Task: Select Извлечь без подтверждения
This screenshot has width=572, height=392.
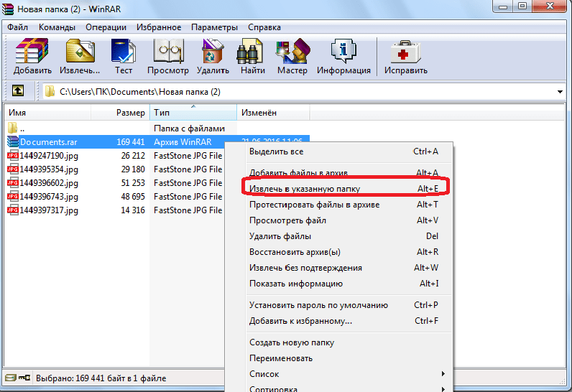Action: coord(344,268)
